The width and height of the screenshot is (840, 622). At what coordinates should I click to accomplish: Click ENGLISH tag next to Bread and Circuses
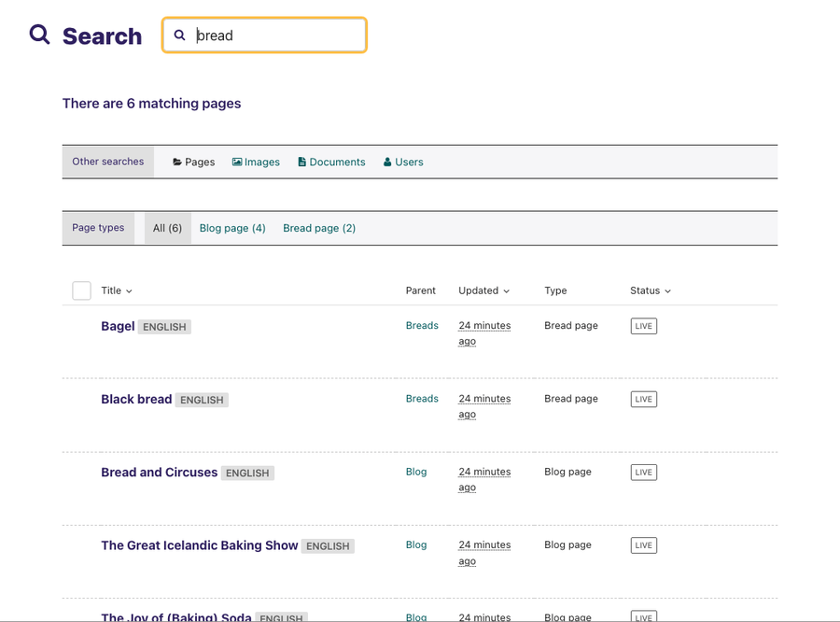click(x=247, y=473)
